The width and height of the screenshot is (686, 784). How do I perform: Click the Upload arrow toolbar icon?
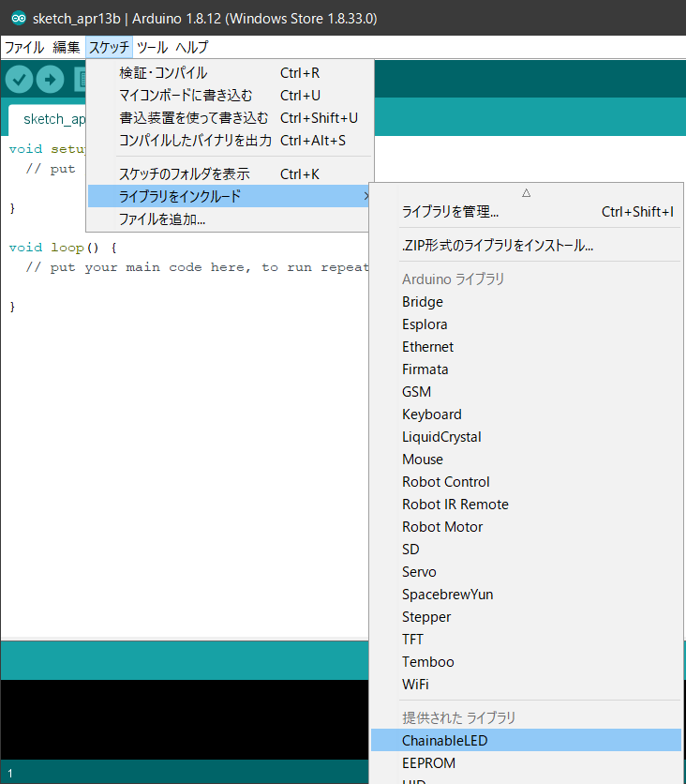click(x=50, y=80)
